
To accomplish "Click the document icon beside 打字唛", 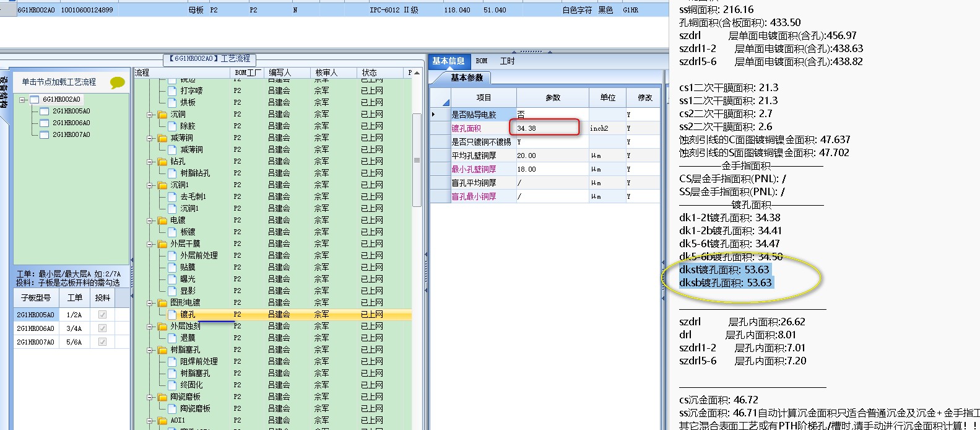I will point(172,90).
